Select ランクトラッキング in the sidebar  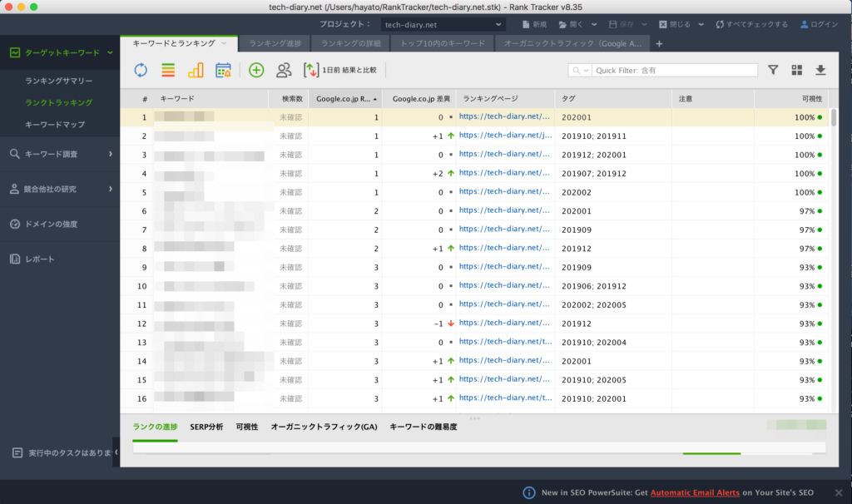click(x=59, y=102)
